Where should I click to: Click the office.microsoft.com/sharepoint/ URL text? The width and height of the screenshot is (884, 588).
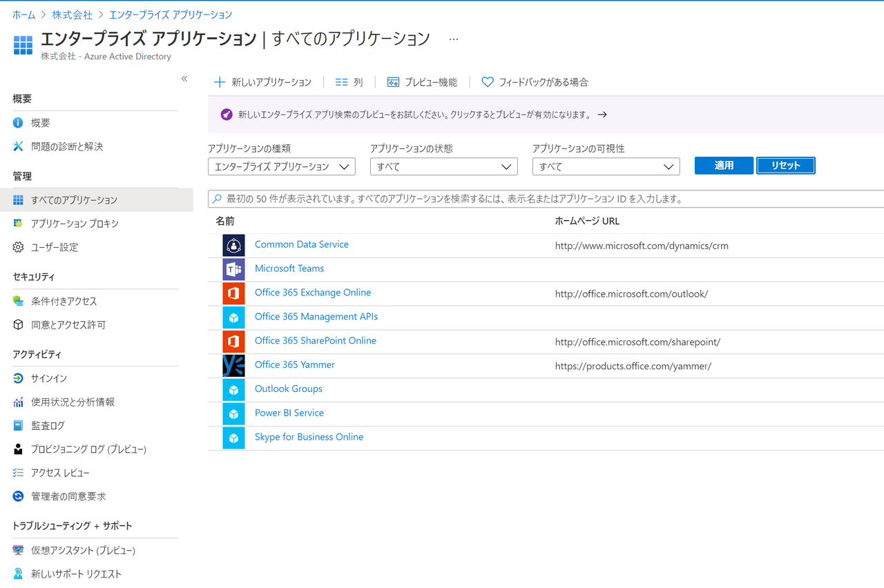point(637,342)
